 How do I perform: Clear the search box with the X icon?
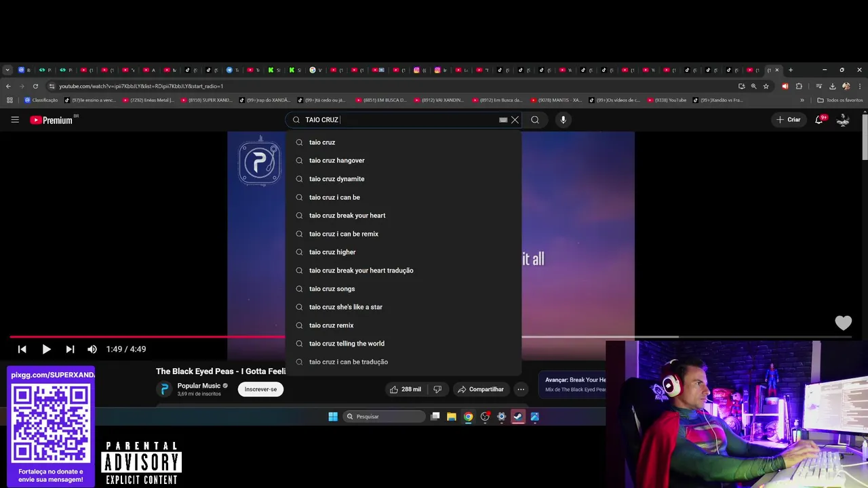(515, 120)
